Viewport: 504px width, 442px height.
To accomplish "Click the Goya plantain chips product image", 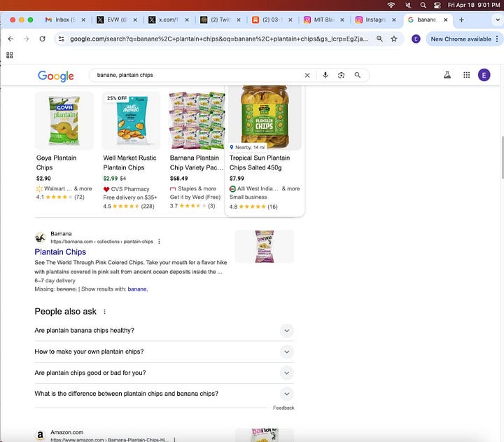I will coord(64,120).
